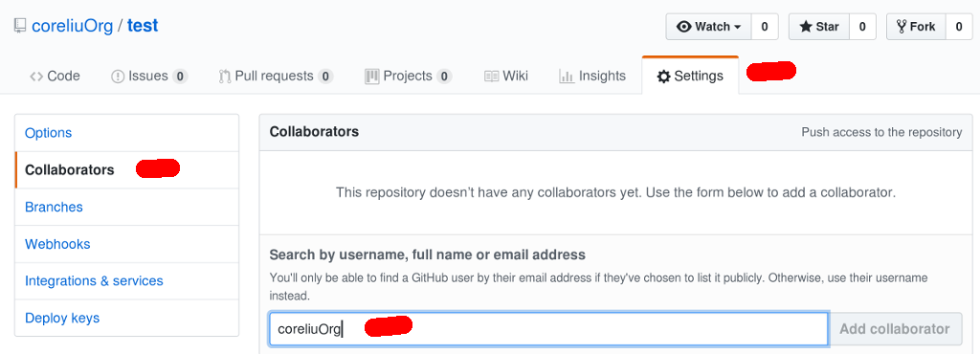Click the Settings gear icon

(x=663, y=77)
